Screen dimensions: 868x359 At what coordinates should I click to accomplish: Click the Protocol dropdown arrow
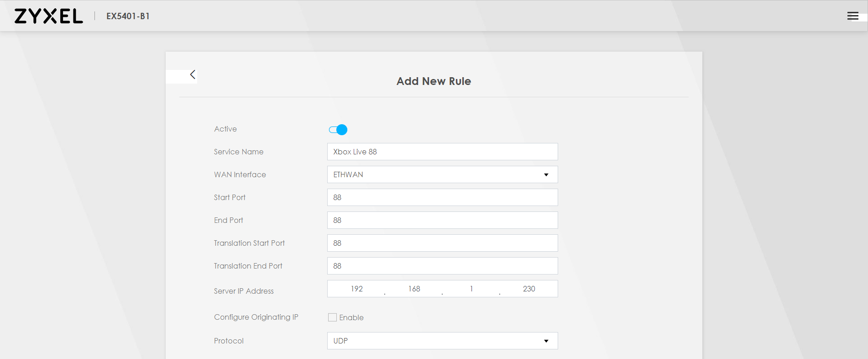point(546,341)
